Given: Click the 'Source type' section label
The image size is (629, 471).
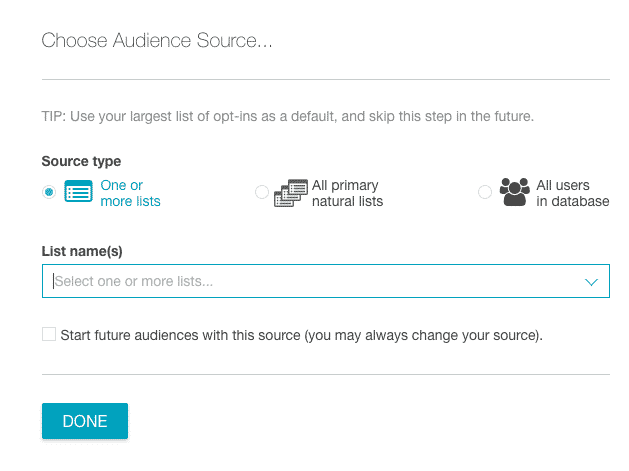Looking at the screenshot, I should 81,161.
